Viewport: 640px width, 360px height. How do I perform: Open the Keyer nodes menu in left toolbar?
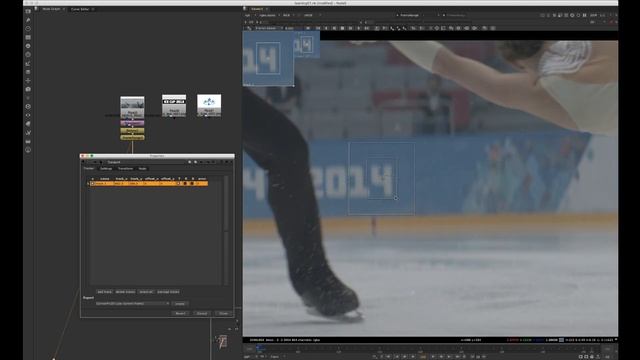28,63
